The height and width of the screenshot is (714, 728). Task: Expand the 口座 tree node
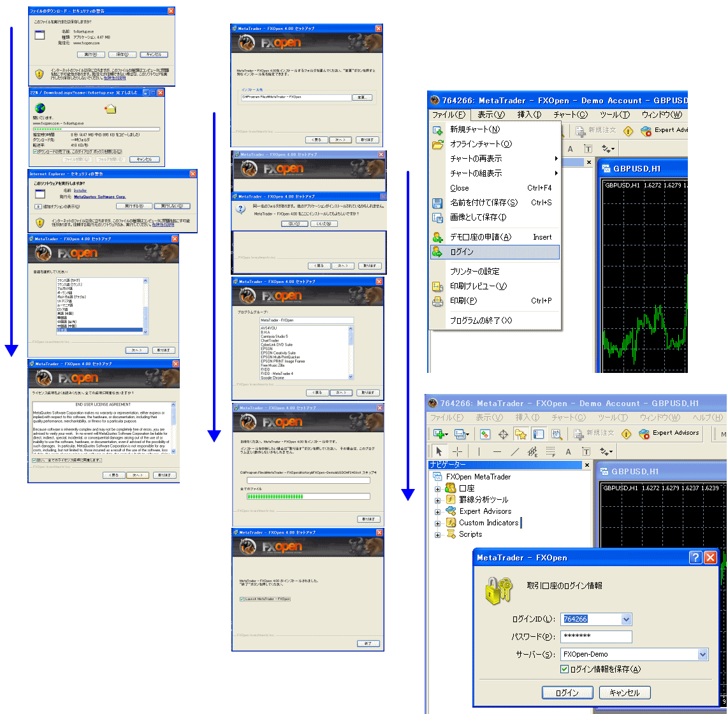pos(437,489)
